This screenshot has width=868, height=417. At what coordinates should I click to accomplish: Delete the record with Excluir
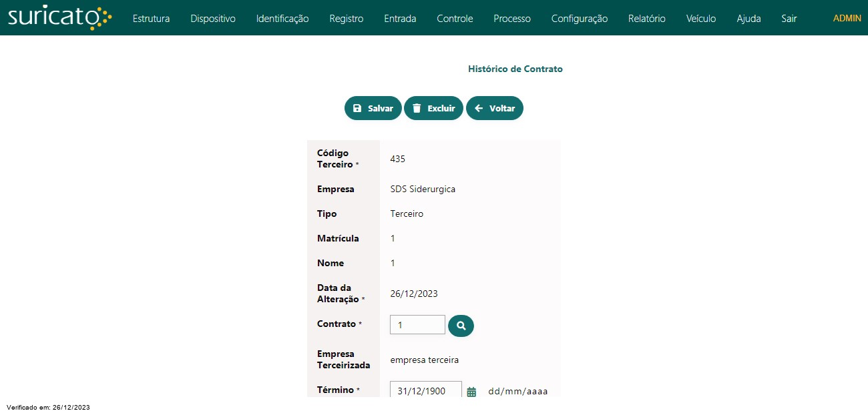click(x=433, y=108)
